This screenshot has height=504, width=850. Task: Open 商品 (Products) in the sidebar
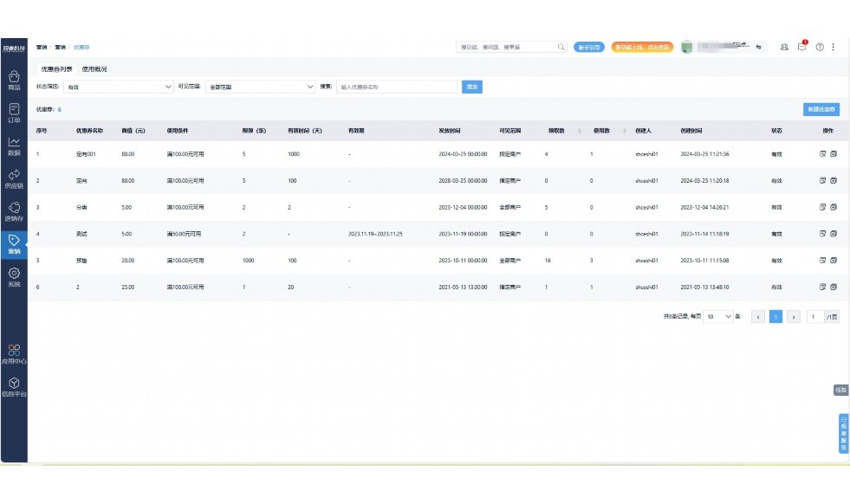pos(14,80)
